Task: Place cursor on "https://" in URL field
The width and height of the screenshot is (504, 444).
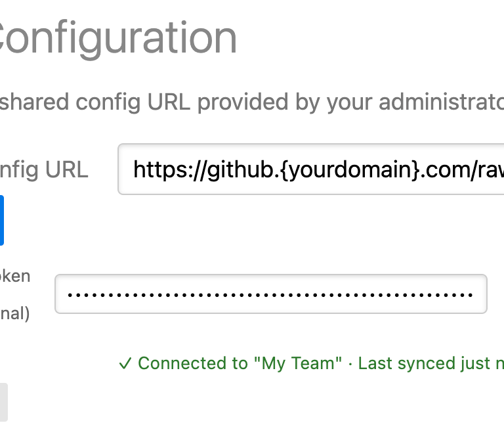Action: [x=160, y=170]
